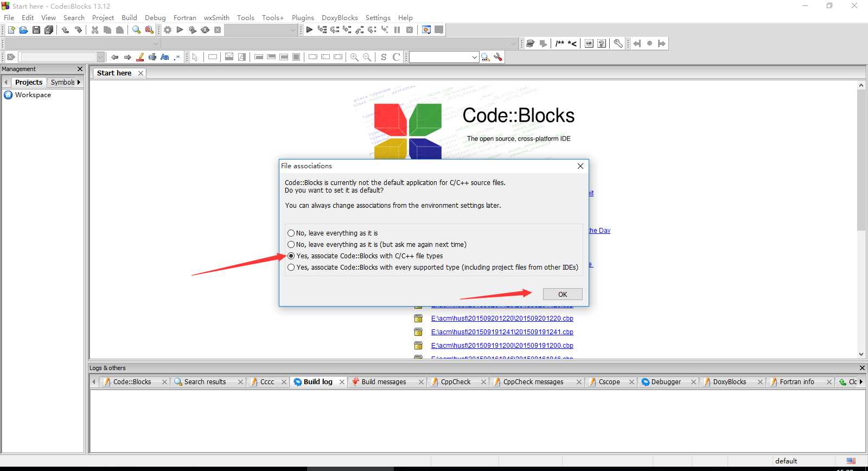This screenshot has height=471, width=868.
Task: Click the Zoom in magnifier icon
Action: point(354,57)
